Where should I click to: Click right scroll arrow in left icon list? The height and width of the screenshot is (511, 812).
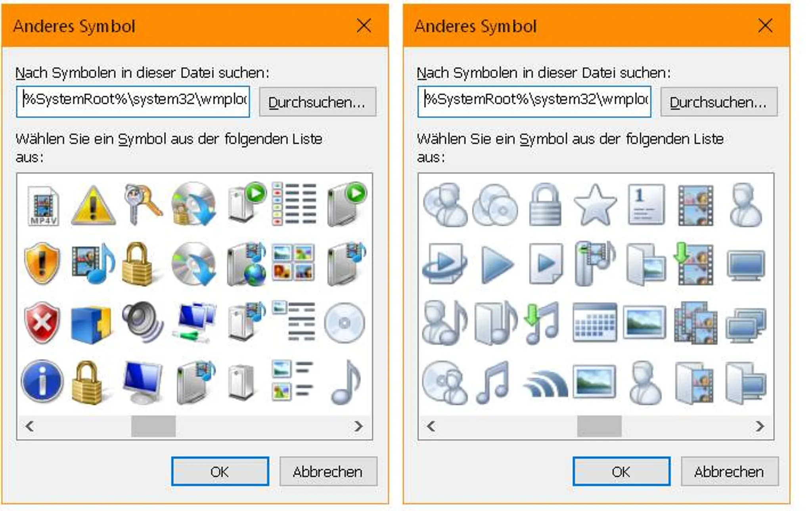358,426
